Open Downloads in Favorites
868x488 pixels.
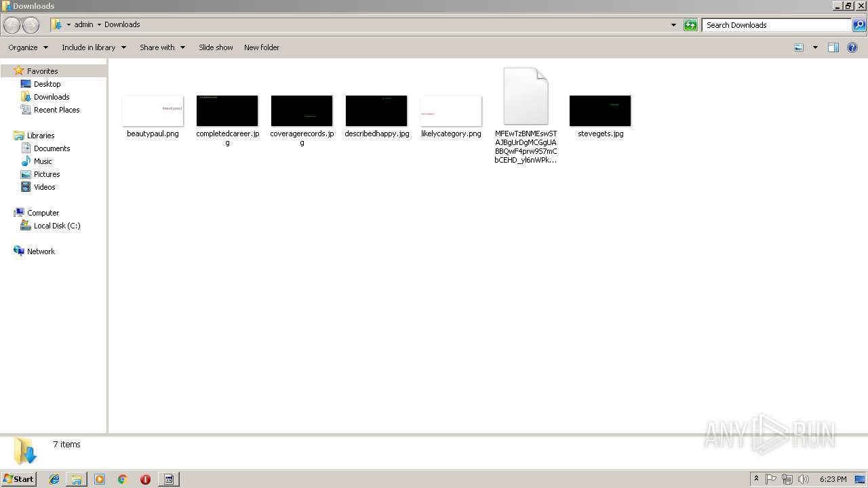[x=52, y=97]
